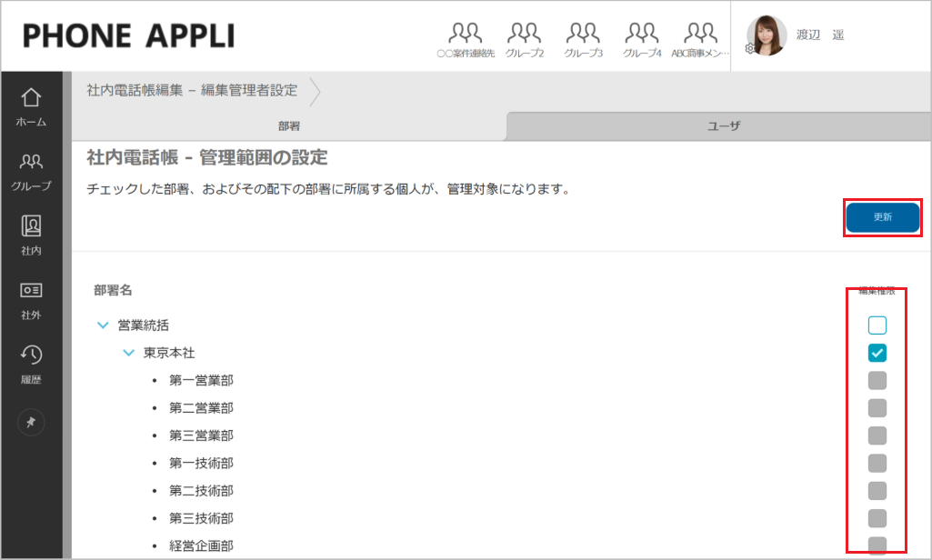
Task: Toggle the 第一営業部 permission checkbox
Action: pos(877,380)
